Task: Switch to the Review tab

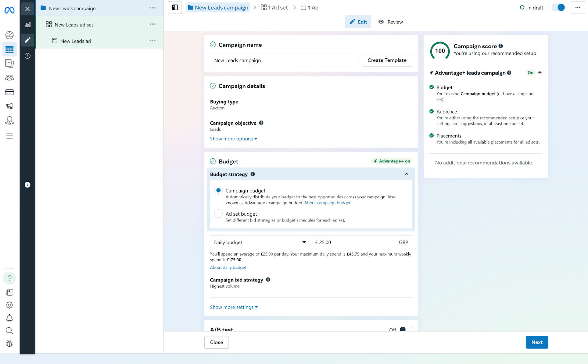Action: point(391,22)
